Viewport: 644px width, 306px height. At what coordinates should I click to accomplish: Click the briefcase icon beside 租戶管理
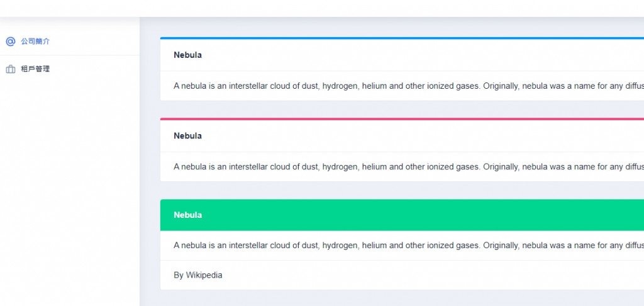click(x=10, y=69)
